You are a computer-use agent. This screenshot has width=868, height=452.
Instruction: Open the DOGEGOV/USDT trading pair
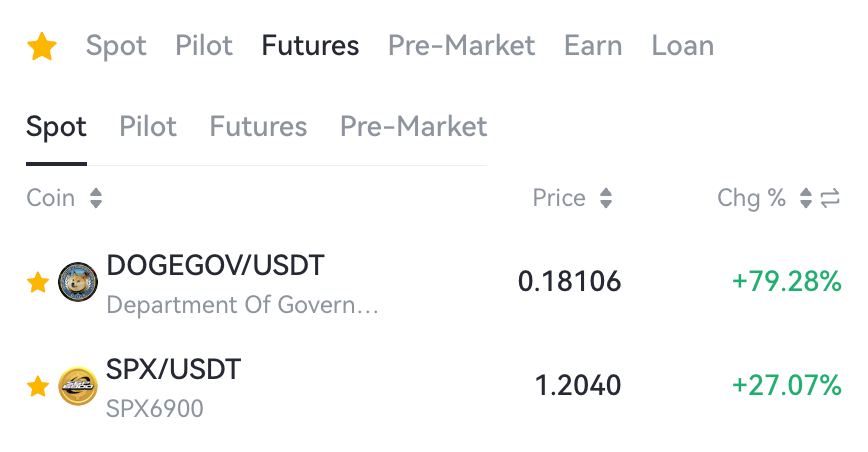[x=434, y=282]
